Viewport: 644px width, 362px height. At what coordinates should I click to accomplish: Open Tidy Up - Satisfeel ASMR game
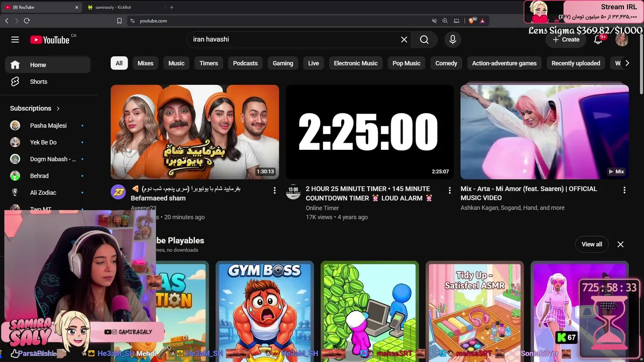pos(474,311)
